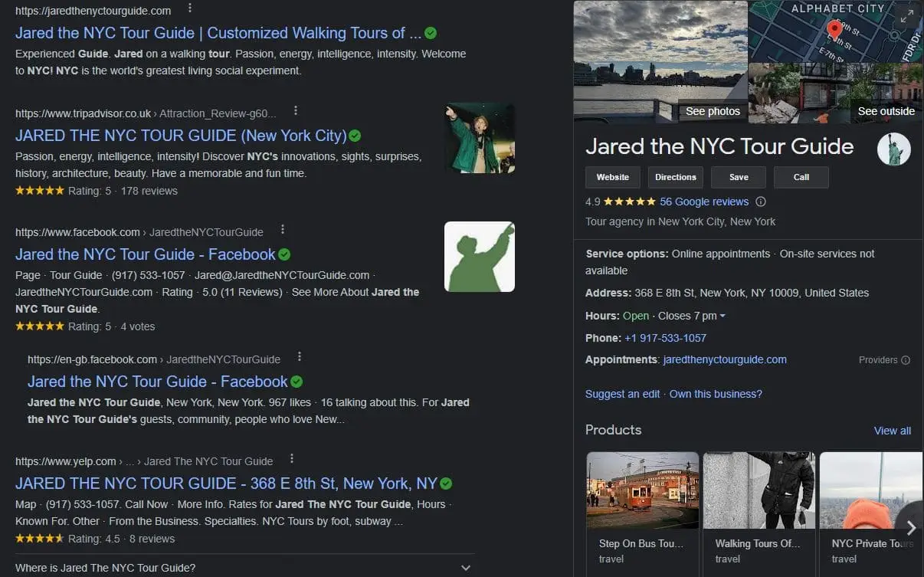This screenshot has width=924, height=577.
Task: Open the three-dot menu next to jaredthenyctourguide.com URL
Action: [190, 8]
